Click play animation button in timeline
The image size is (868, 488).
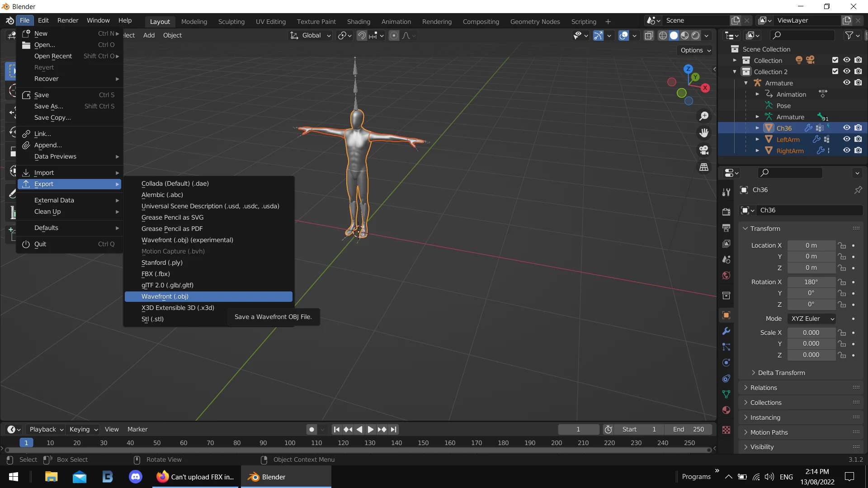pos(370,429)
